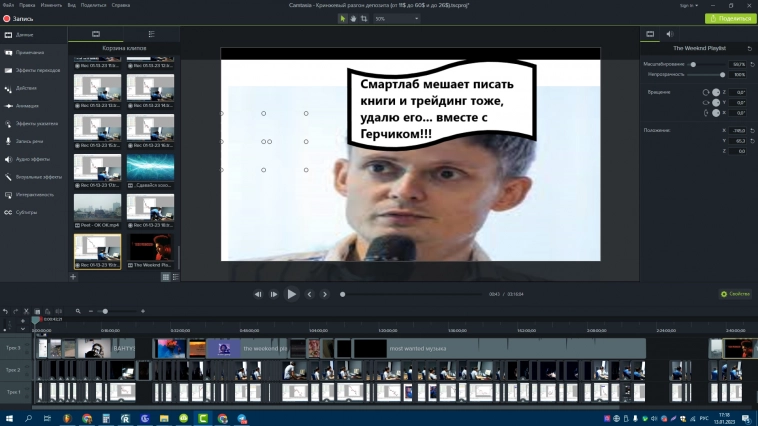Image resolution: width=758 pixels, height=426 pixels.
Task: Expand track options chevron below add-track button
Action: pyautogui.click(x=23, y=329)
